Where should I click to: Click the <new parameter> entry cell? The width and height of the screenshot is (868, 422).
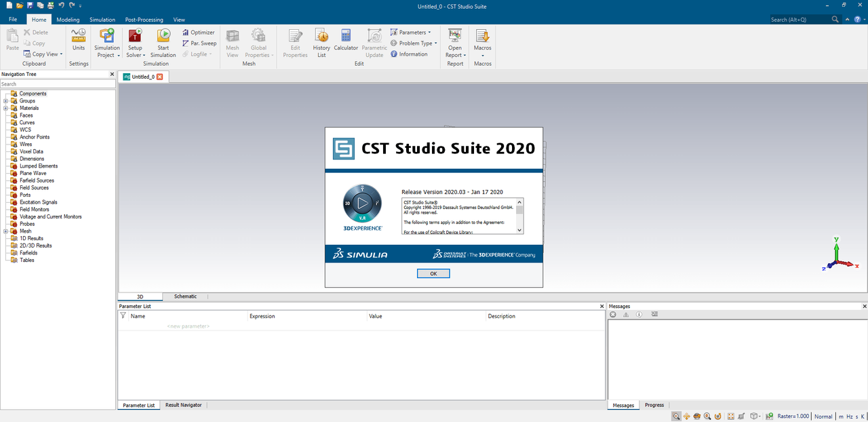point(189,326)
